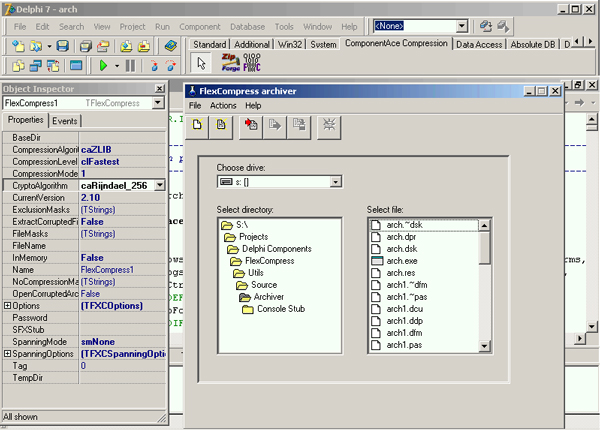Click the Pause program toolbar icon

coord(131,66)
